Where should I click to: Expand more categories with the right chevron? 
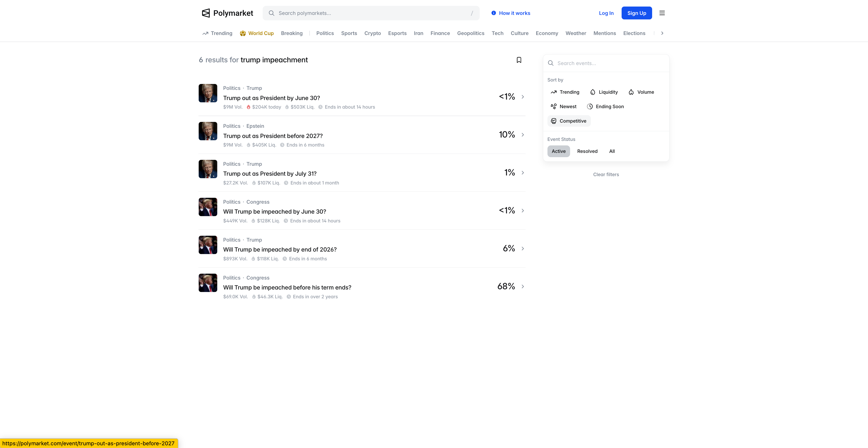pos(662,33)
